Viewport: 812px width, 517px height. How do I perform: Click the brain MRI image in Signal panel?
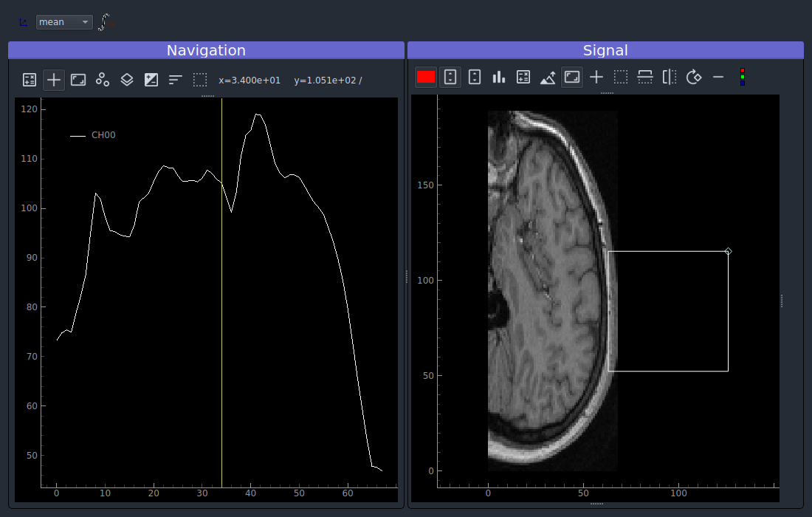pos(553,290)
